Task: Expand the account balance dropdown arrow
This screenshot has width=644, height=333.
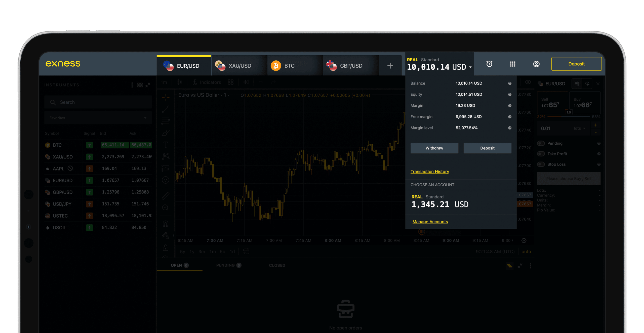Action: [470, 67]
